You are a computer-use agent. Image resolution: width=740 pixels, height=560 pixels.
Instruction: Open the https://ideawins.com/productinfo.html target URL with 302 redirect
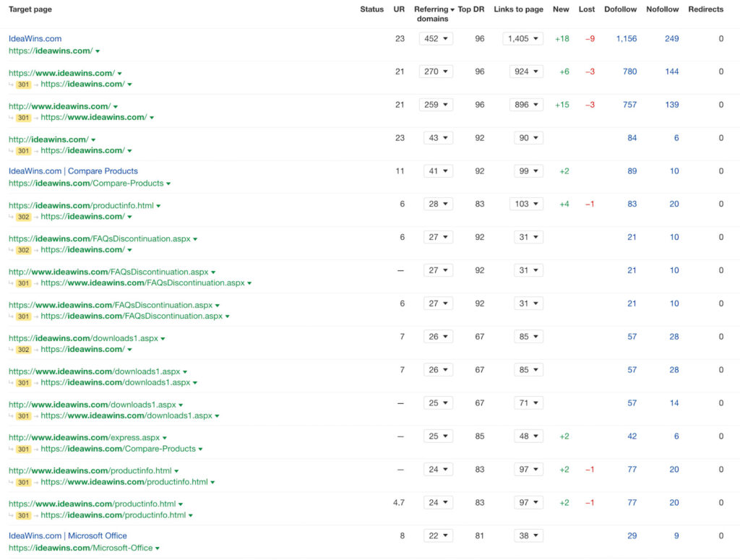(81, 205)
